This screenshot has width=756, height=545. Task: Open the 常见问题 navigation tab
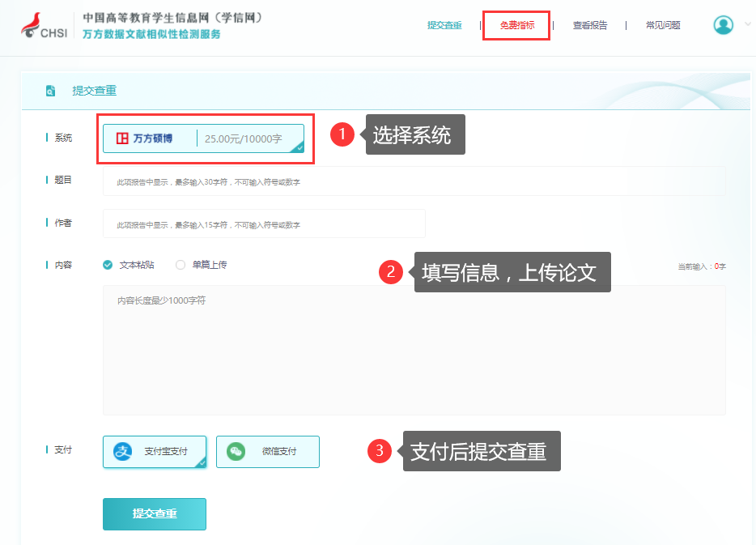tap(663, 25)
